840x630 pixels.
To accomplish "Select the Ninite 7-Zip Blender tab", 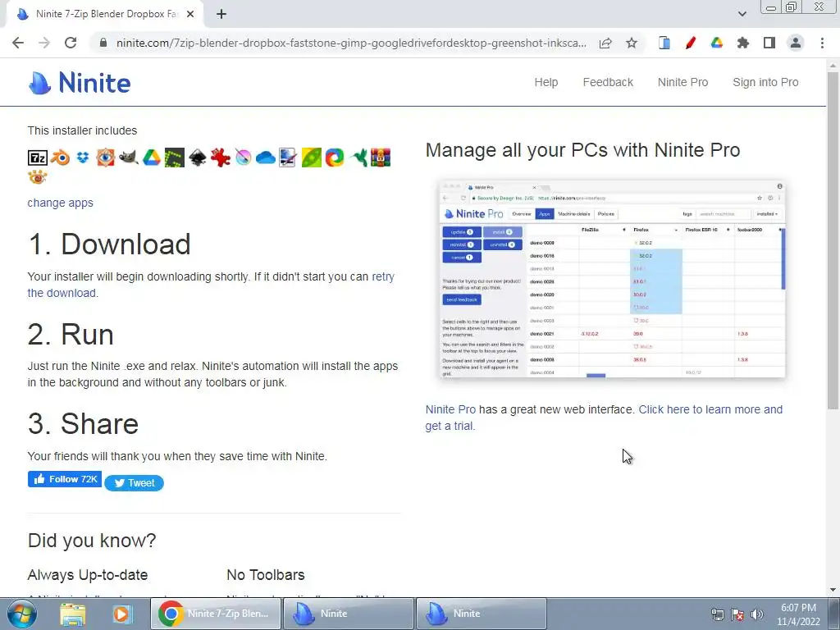I will (106, 14).
